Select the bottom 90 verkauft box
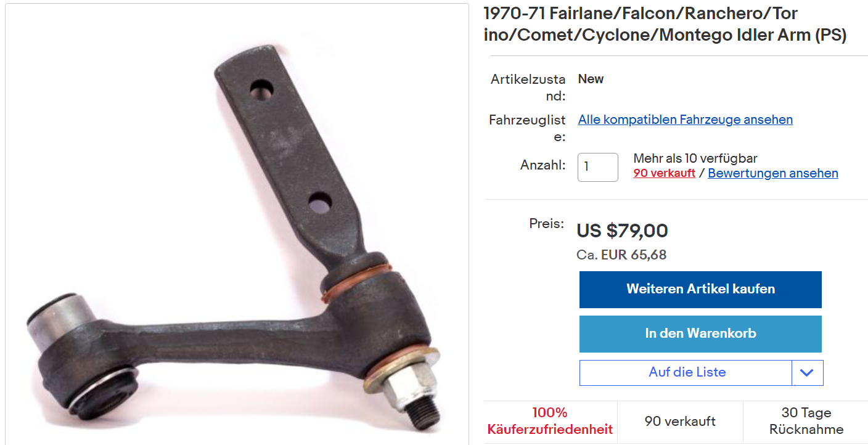The height and width of the screenshot is (445, 868). click(680, 421)
